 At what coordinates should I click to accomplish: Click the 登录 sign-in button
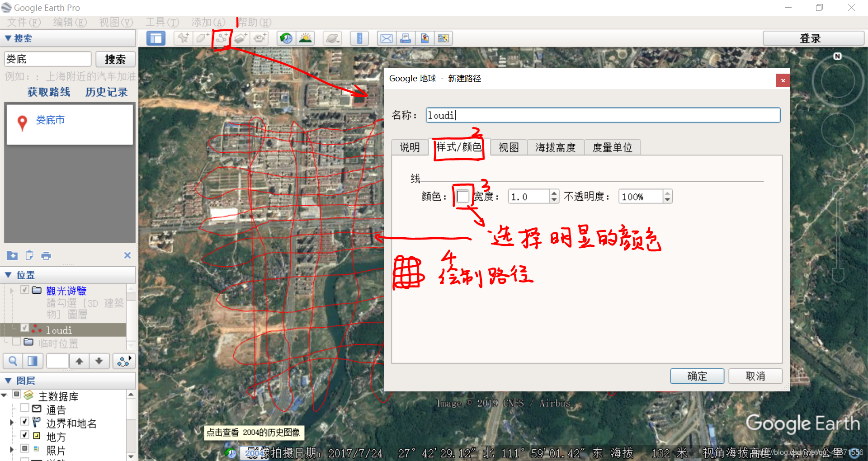pyautogui.click(x=813, y=38)
